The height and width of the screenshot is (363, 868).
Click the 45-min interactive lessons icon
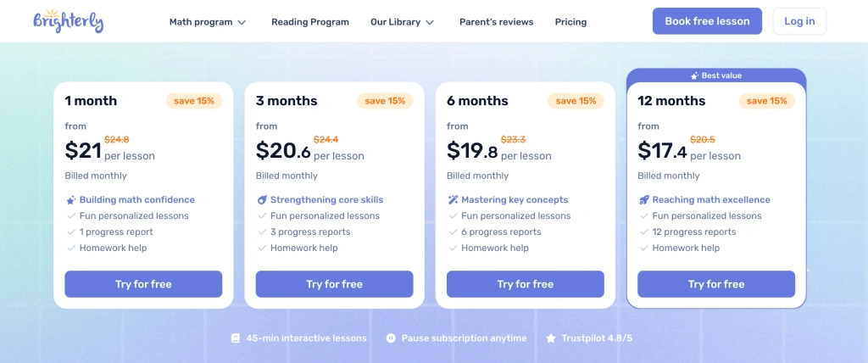pos(236,338)
